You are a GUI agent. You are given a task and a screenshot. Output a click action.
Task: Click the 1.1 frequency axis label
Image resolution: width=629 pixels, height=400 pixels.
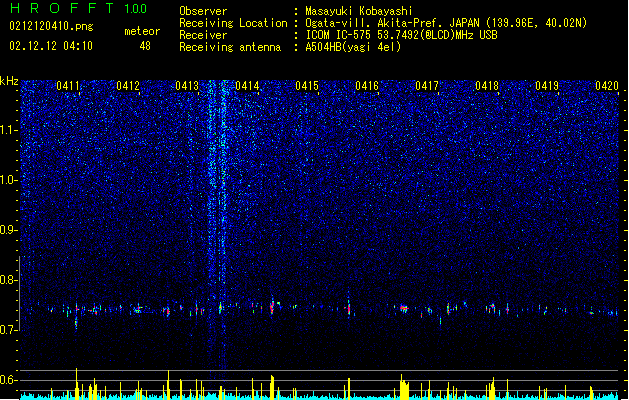pos(9,130)
